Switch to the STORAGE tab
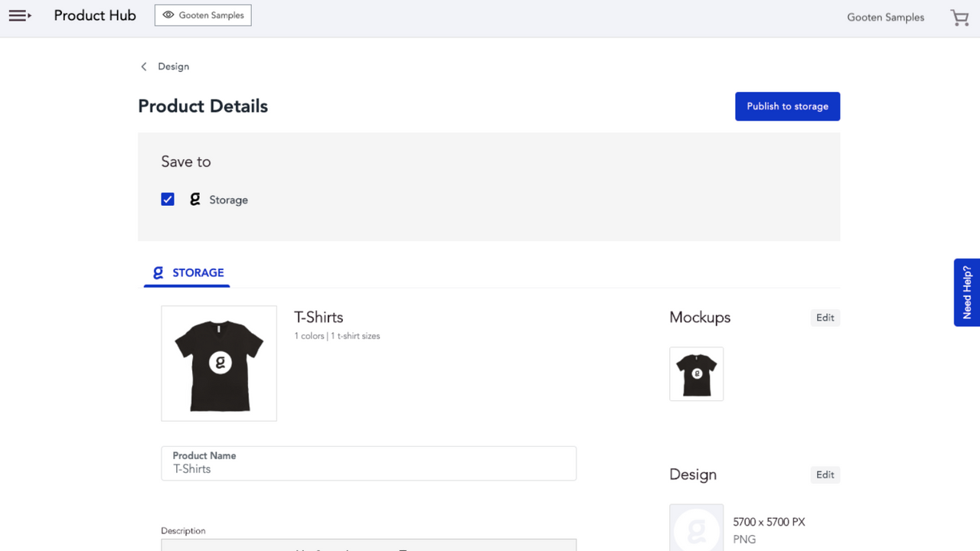This screenshot has width=980, height=551. tap(198, 273)
